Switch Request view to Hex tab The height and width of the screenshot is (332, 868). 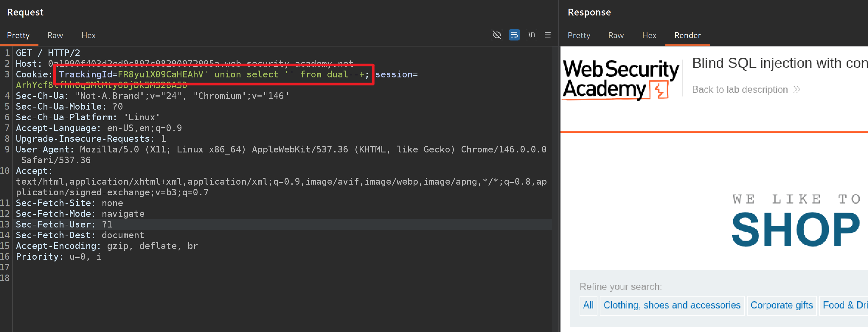88,35
